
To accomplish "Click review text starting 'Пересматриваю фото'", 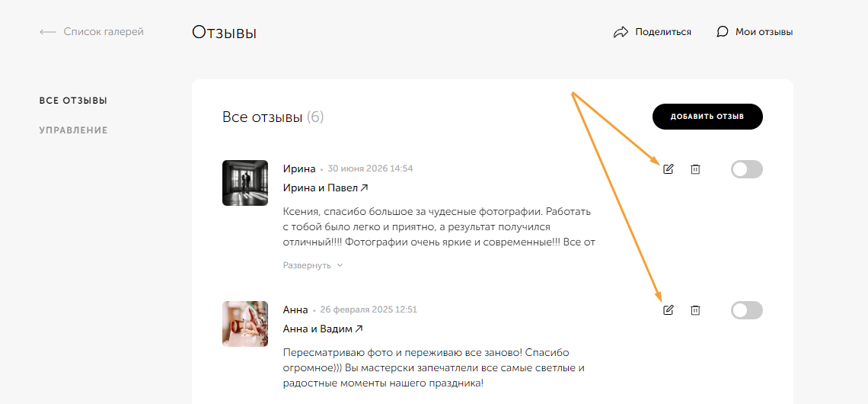I will (x=434, y=368).
